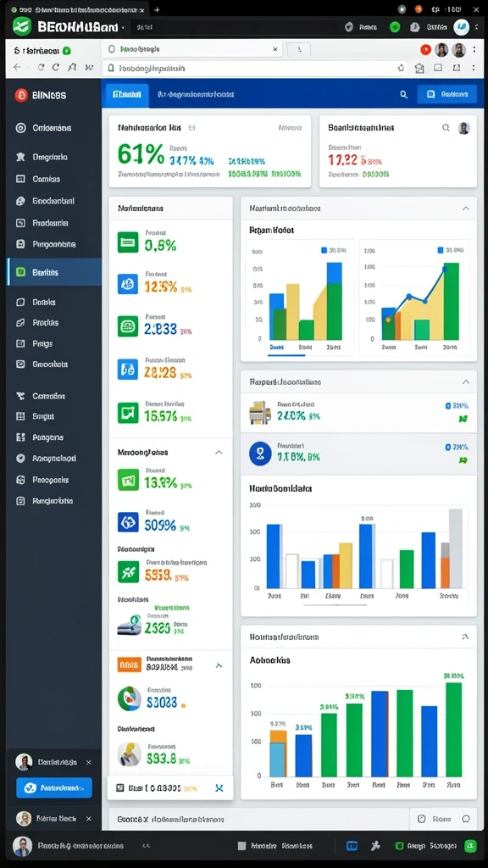Click the bookmark star in the address bar
The height and width of the screenshot is (868, 488).
pos(401,68)
